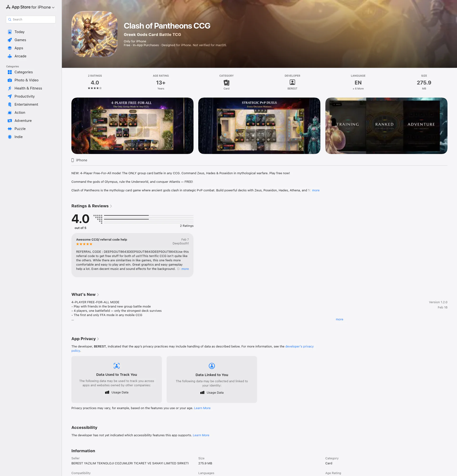Click the Version 1.2.0 label
Screen dimensions: 457x476
pyautogui.click(x=438, y=302)
